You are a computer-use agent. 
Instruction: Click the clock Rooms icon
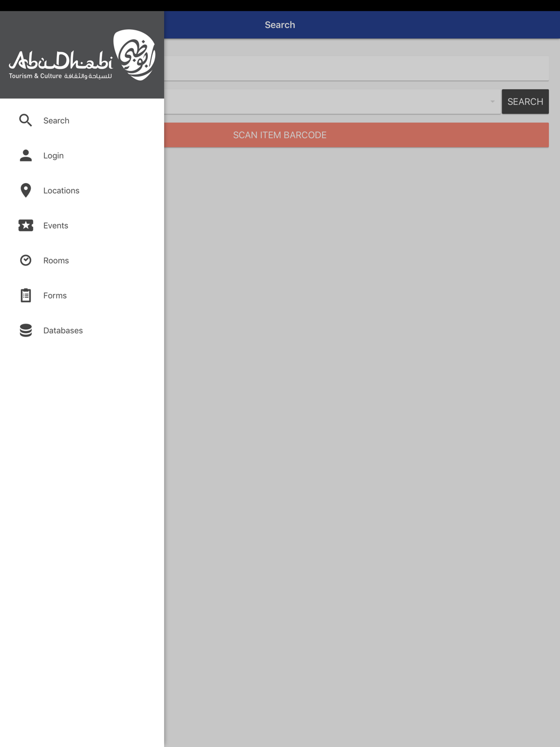[26, 260]
